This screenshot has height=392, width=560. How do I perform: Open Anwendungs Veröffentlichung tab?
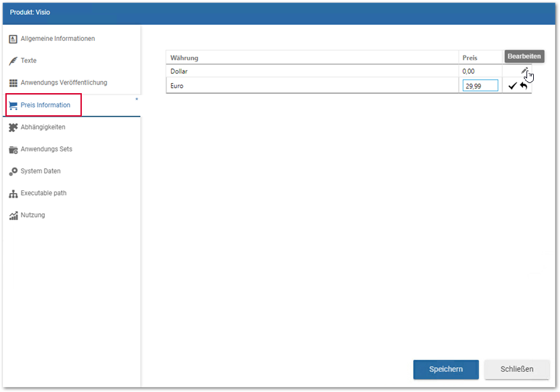[x=72, y=82]
